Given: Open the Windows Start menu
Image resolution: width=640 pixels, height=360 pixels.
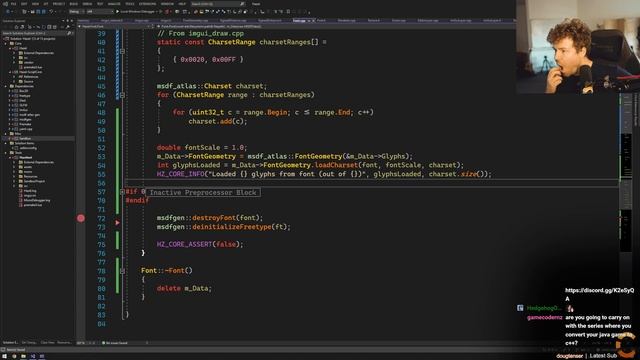Looking at the screenshot, I should pyautogui.click(x=4, y=356).
